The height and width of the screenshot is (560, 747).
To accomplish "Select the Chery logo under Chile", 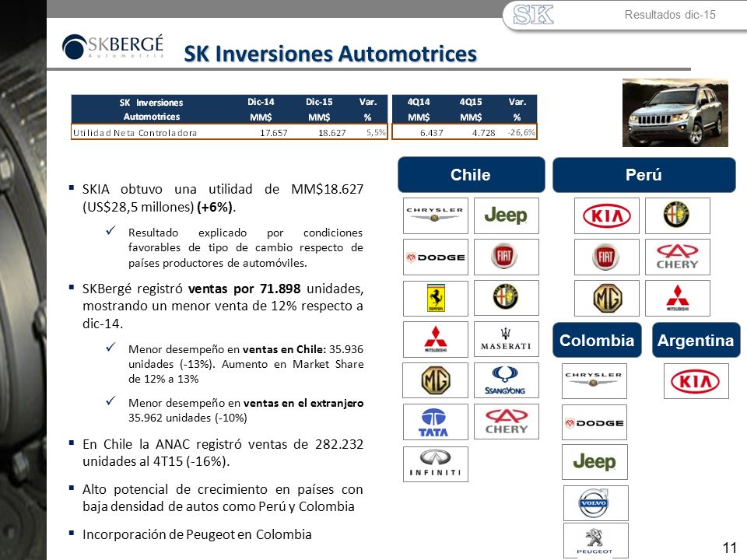I will click(x=507, y=422).
